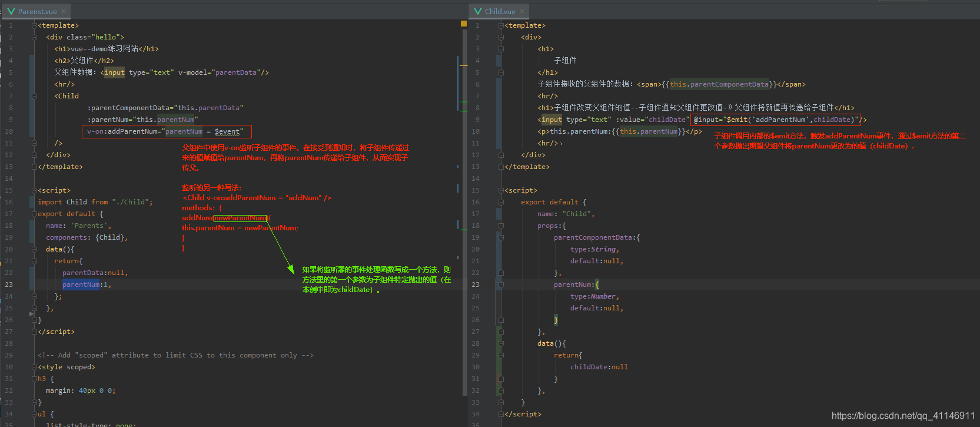Fold the return{ block in Child.vue

click(x=501, y=355)
